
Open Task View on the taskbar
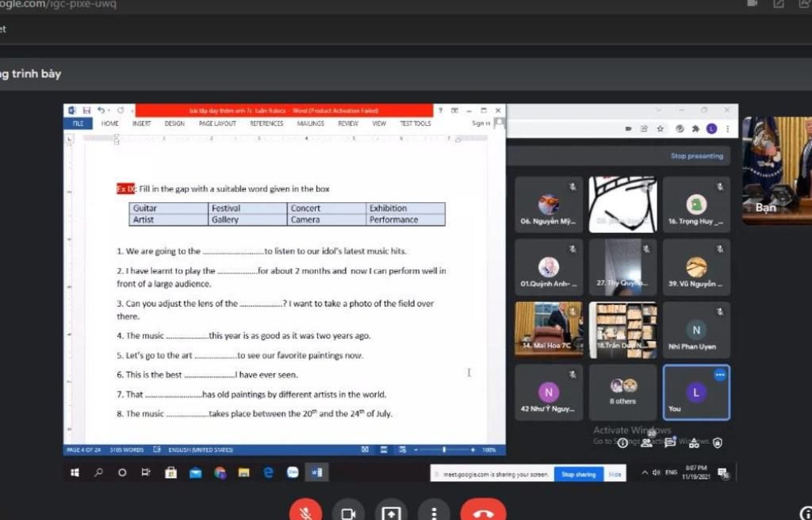pos(146,472)
